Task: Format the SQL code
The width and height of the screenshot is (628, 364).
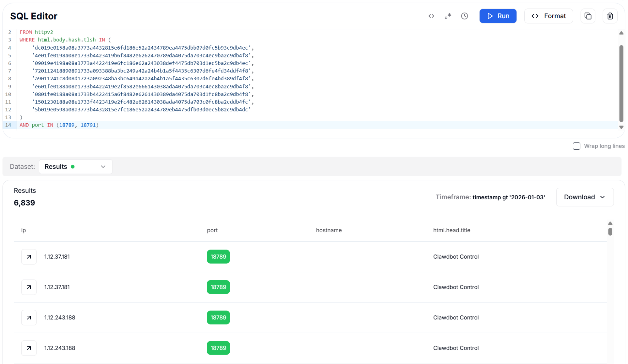Action: click(x=548, y=16)
